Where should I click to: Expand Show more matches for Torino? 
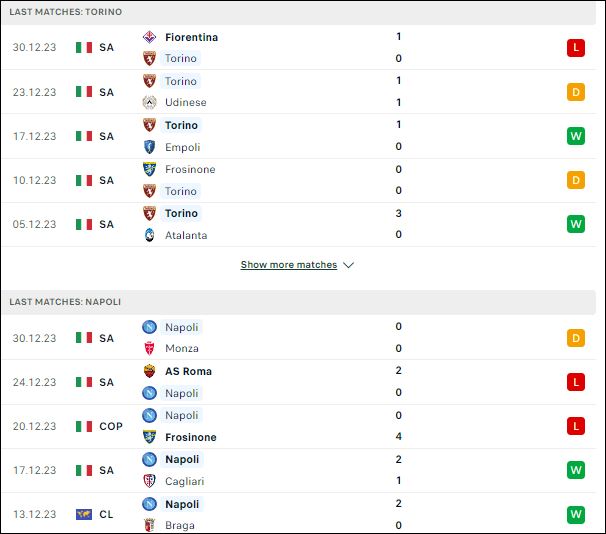click(289, 265)
